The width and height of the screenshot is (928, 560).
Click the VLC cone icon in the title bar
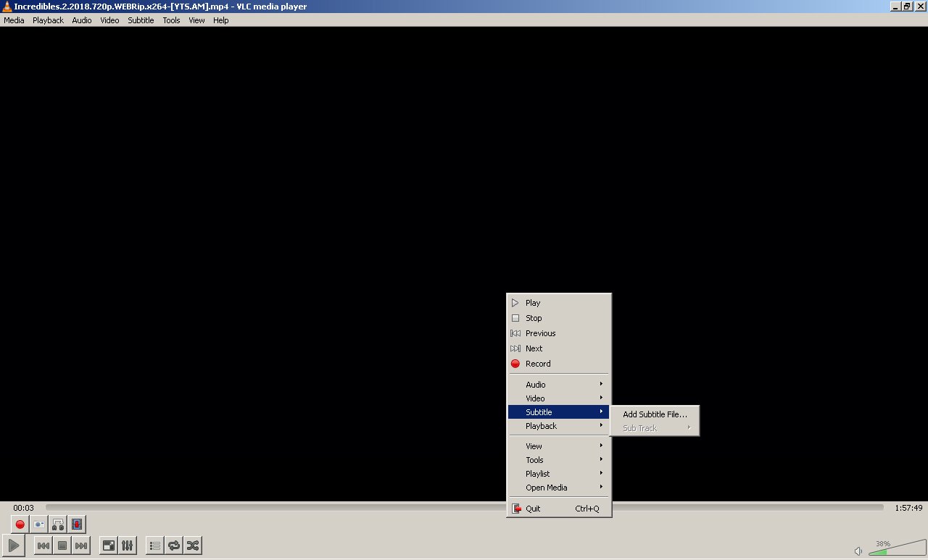click(7, 7)
